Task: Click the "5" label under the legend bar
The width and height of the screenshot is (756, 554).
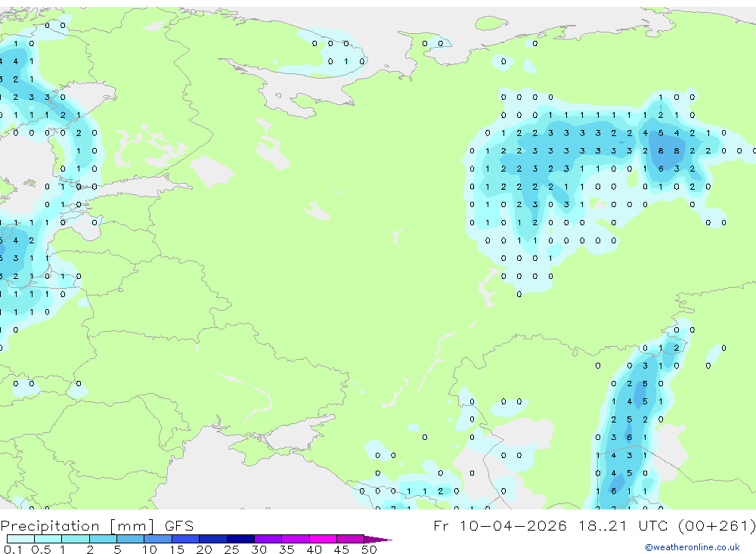Action: coord(117,549)
